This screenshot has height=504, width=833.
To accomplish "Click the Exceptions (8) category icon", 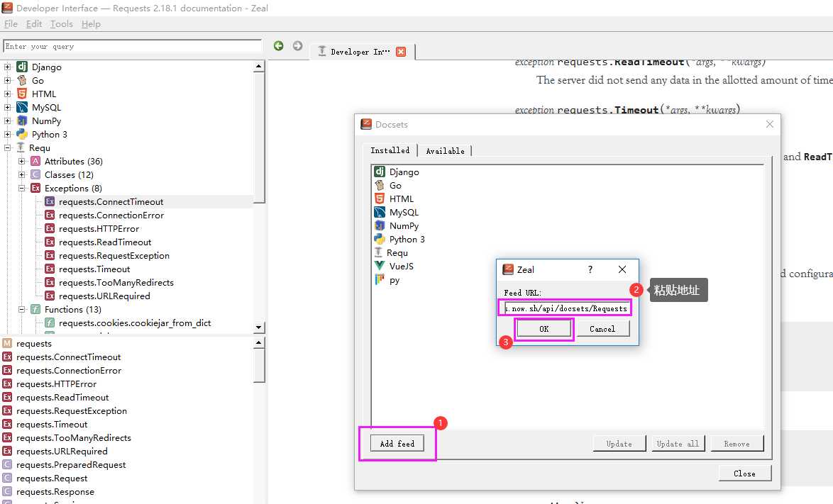I will 35,188.
